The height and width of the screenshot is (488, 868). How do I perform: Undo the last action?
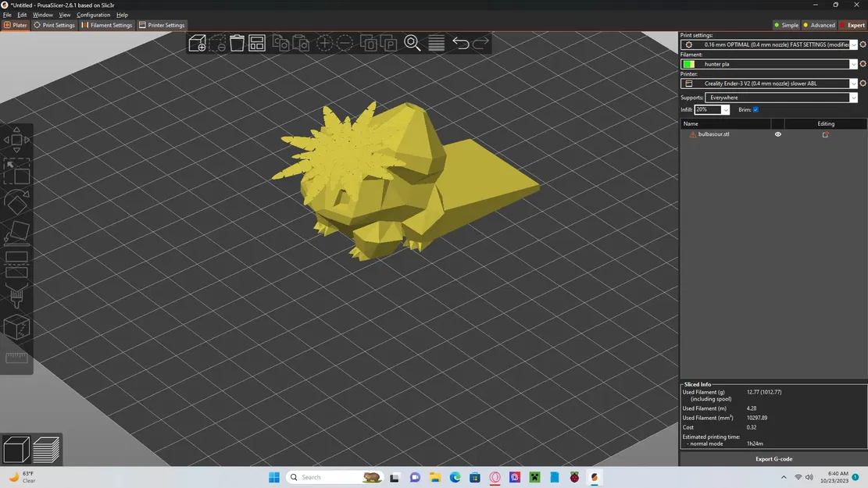tap(461, 43)
